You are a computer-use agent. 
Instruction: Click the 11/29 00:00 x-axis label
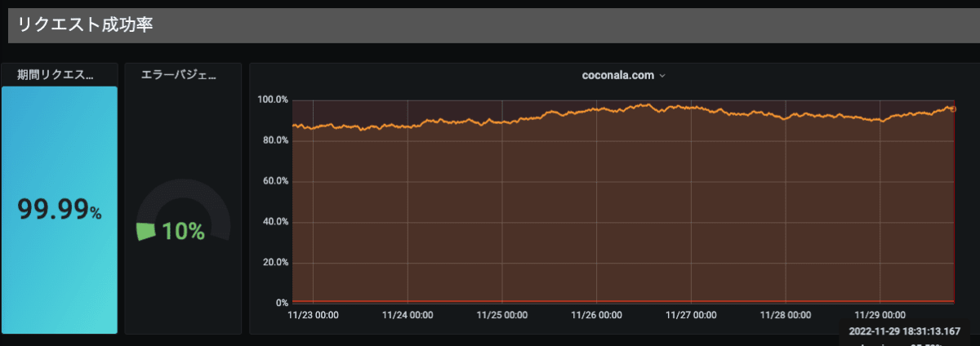coord(880,314)
